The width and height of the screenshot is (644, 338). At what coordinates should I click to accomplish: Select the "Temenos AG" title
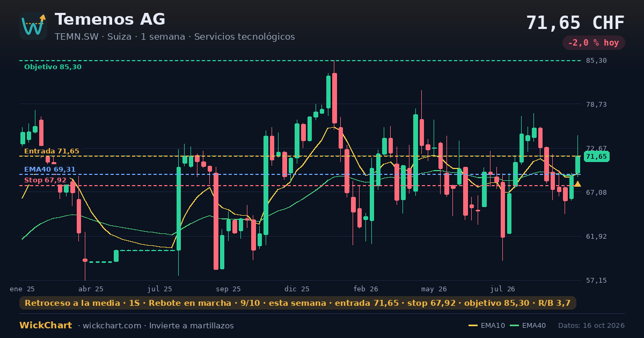tap(110, 19)
